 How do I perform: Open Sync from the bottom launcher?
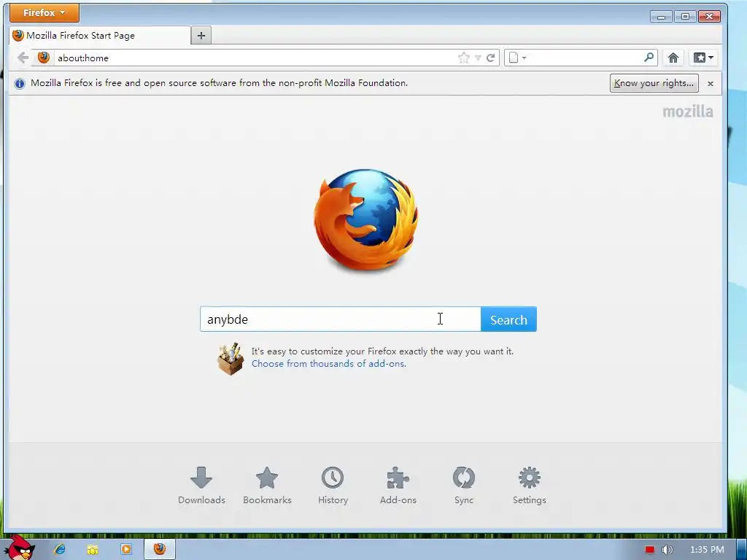pyautogui.click(x=463, y=485)
